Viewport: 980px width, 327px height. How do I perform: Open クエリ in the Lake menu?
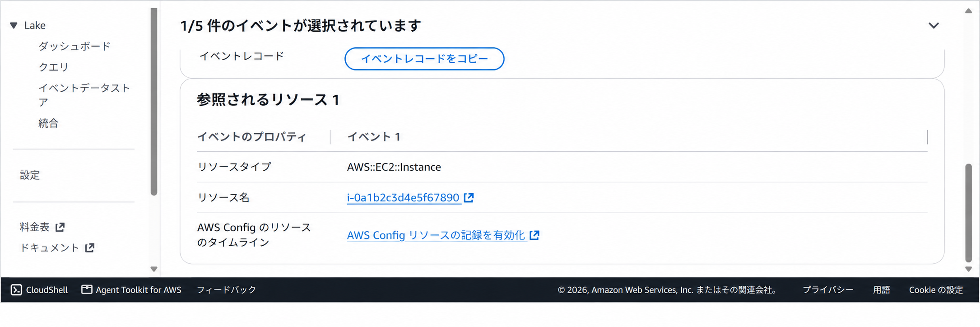click(53, 67)
